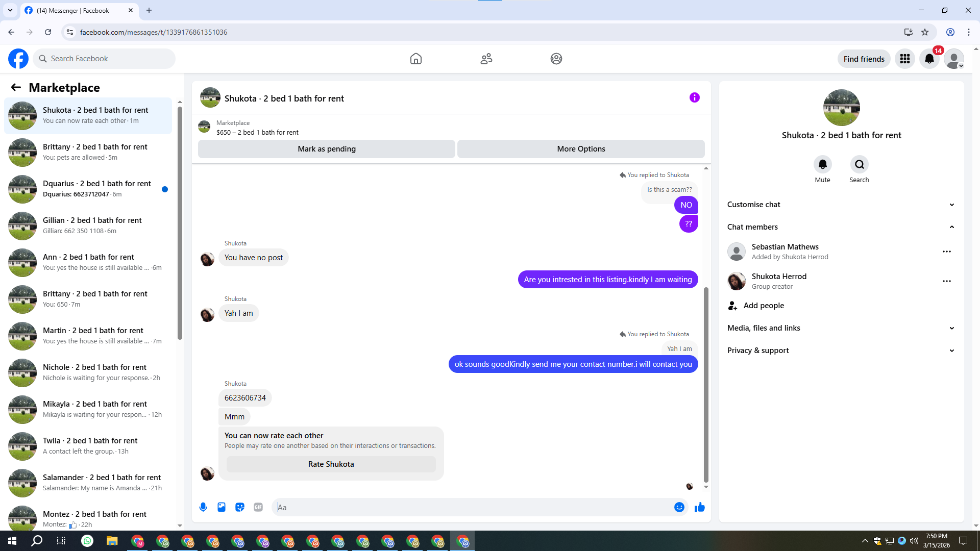Open WhatsApp from the taskbar
The image size is (980, 551).
(87, 541)
